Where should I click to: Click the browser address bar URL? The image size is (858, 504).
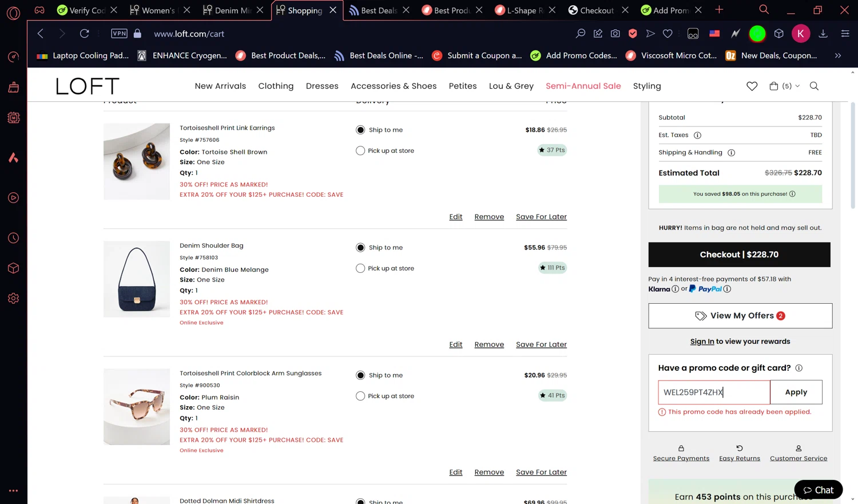pyautogui.click(x=189, y=34)
